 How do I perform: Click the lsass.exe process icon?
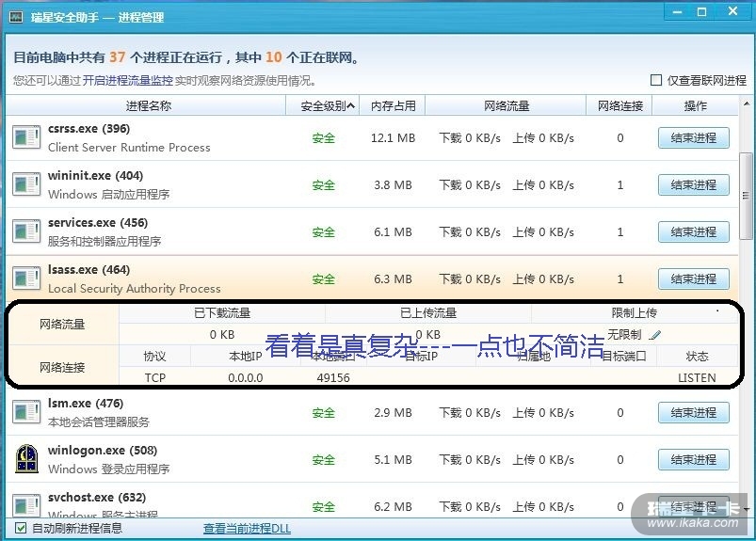26,278
